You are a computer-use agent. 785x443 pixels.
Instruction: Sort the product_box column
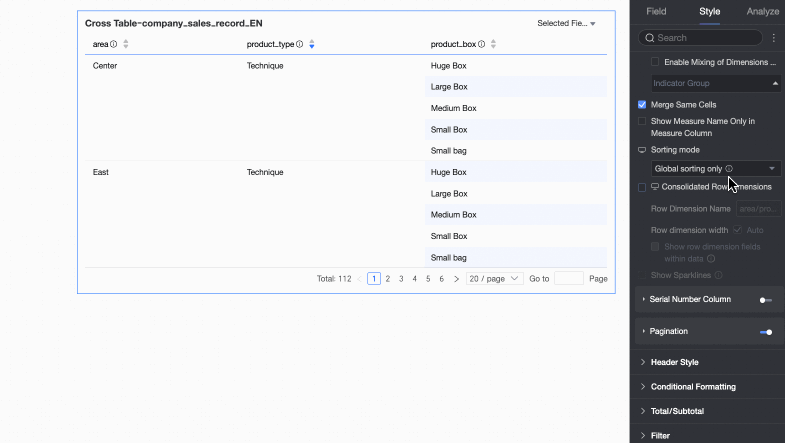point(493,44)
